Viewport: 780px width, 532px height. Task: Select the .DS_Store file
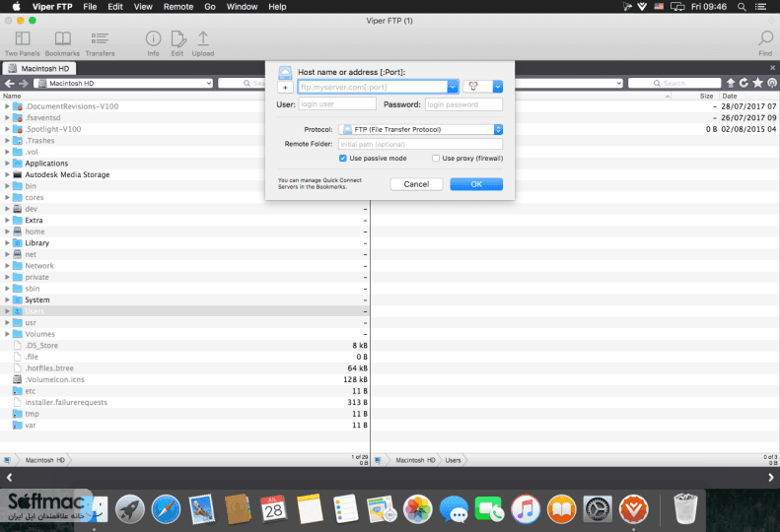pyautogui.click(x=184, y=346)
